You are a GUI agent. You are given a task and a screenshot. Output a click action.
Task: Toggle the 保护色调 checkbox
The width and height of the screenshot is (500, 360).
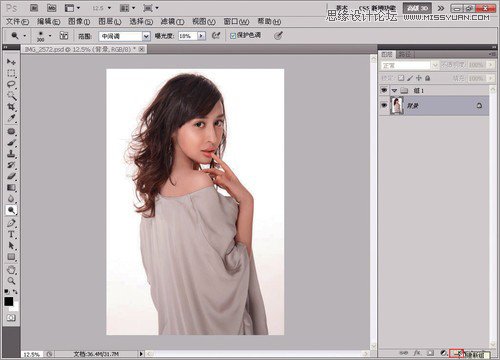[x=233, y=36]
